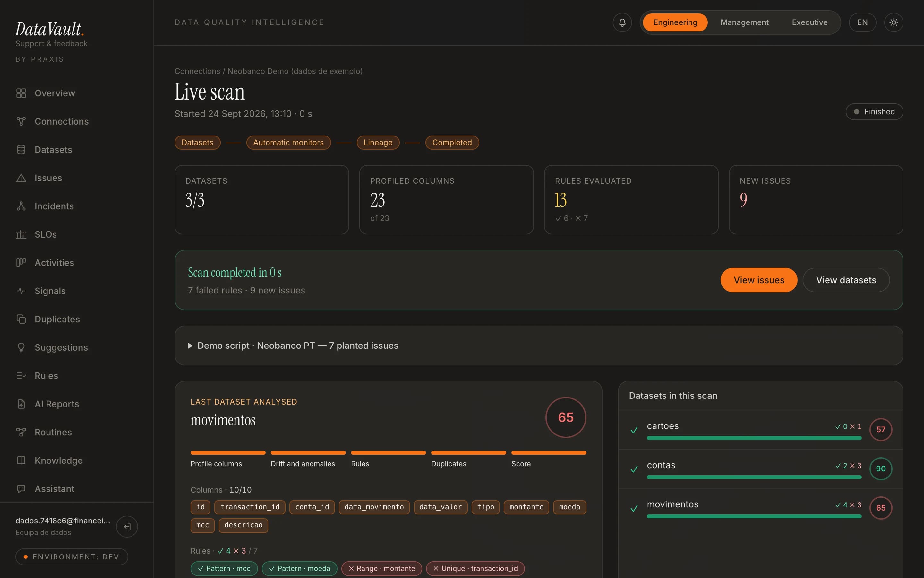Screen dimensions: 924x578
Task: Click the contas dataset progress bar
Action: point(754,477)
